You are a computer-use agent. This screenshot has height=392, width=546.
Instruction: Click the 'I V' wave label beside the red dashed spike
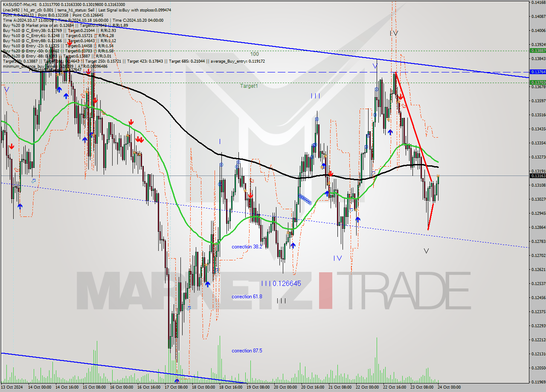point(394,33)
